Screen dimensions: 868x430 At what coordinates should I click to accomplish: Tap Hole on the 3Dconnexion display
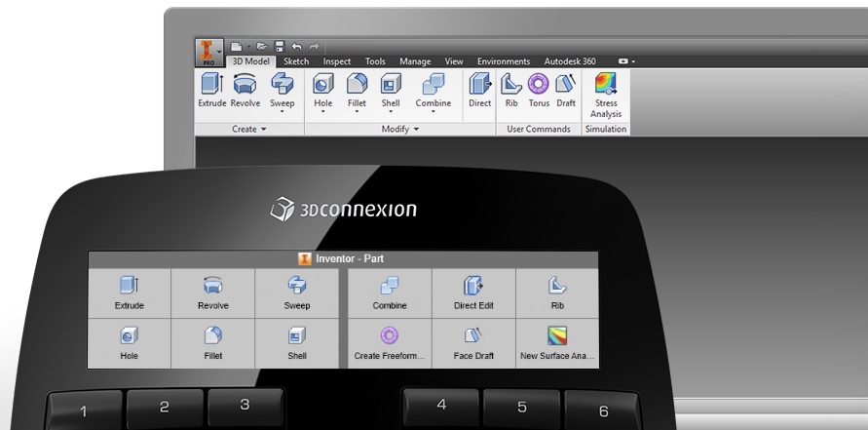pyautogui.click(x=129, y=343)
